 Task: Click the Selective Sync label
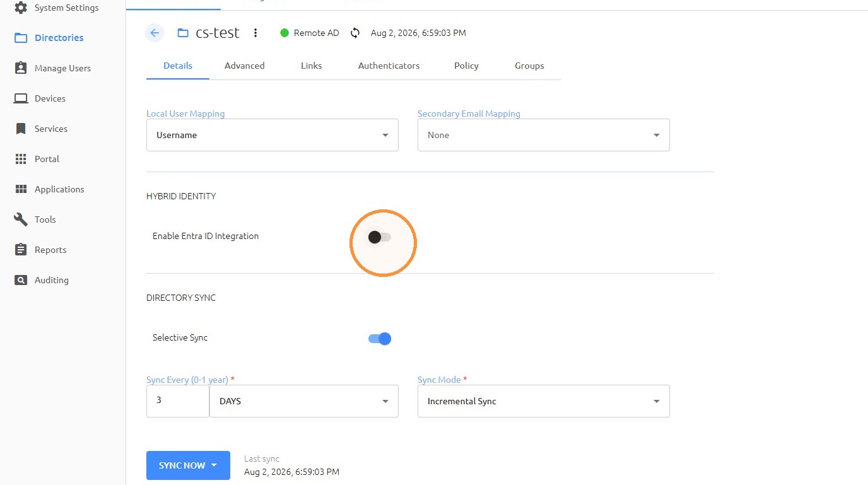(x=180, y=337)
